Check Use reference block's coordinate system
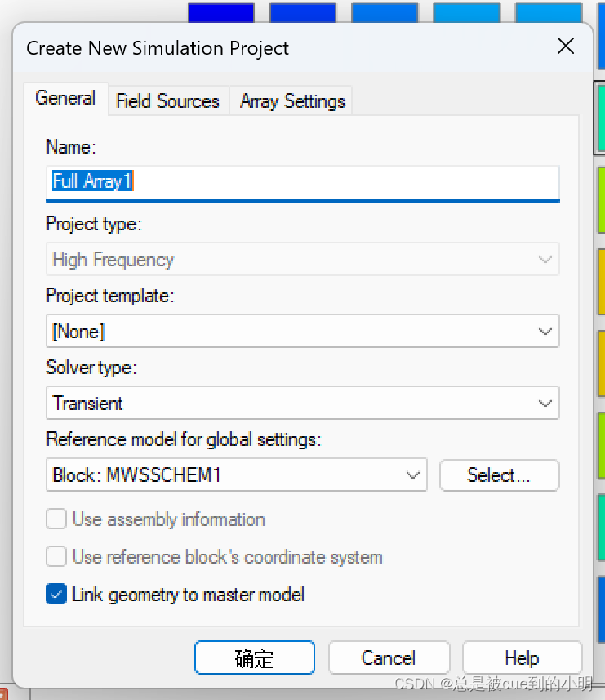Screen dimensions: 605x700 (x=56, y=557)
